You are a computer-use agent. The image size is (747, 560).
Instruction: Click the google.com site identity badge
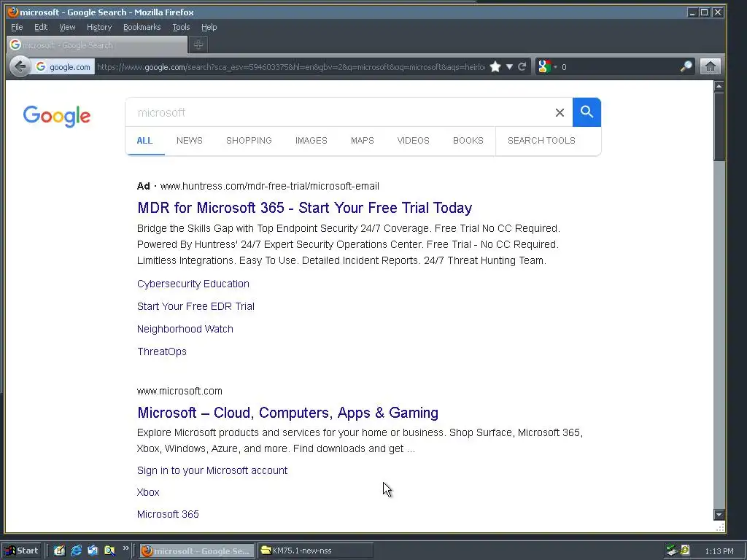tap(63, 67)
